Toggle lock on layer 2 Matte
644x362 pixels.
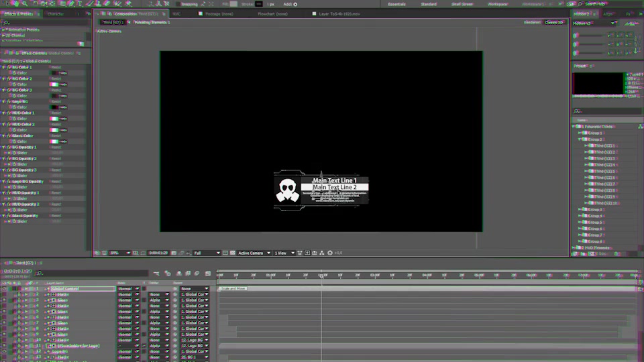19,294
